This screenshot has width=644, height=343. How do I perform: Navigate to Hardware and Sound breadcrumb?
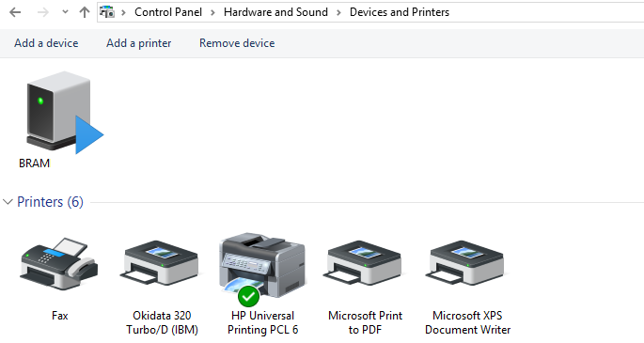tap(275, 12)
